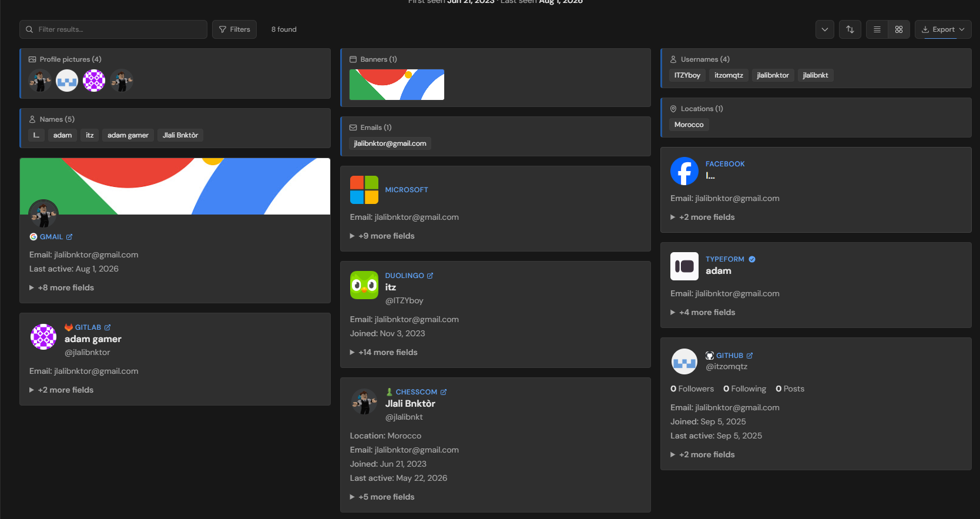Open the Gmail card avatar
The height and width of the screenshot is (519, 980).
click(x=43, y=213)
